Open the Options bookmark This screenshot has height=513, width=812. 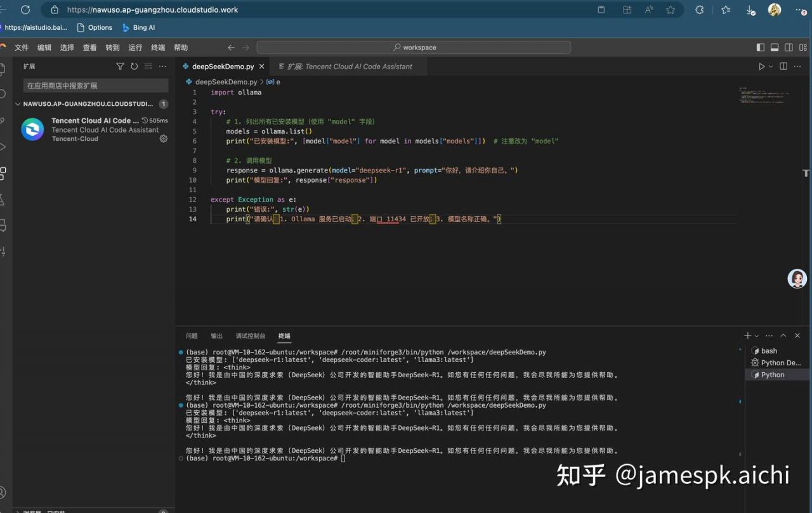click(x=94, y=27)
